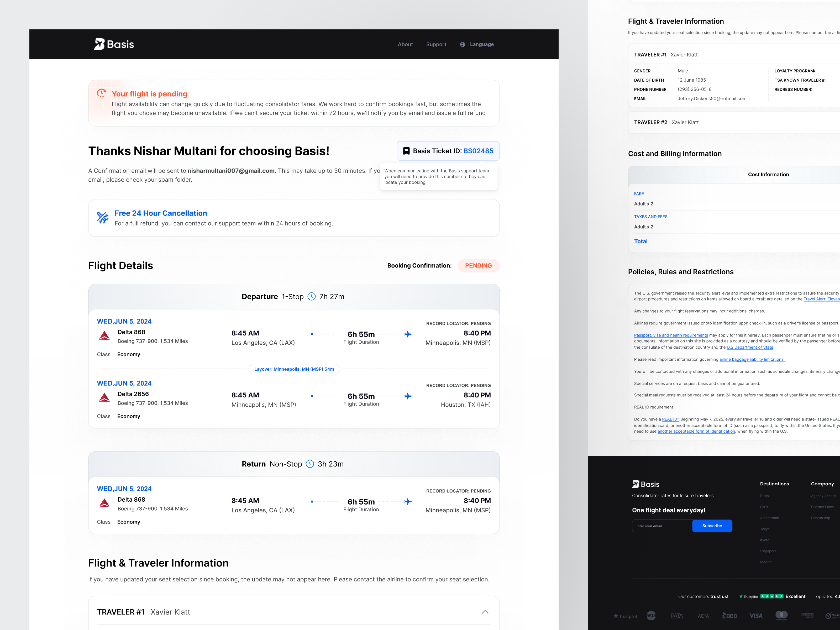
Task: Click the American Express logo in the footer
Action: pyautogui.click(x=807, y=616)
